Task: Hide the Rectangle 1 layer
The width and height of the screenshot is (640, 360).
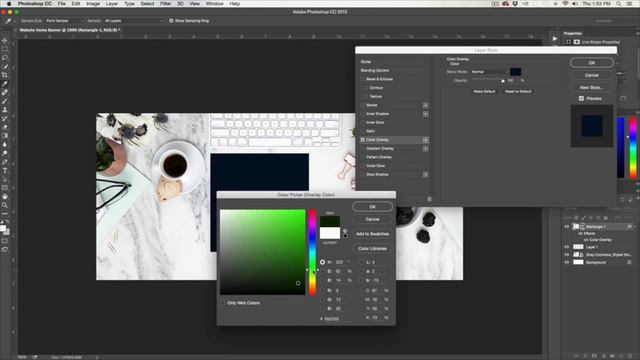Action: point(567,227)
